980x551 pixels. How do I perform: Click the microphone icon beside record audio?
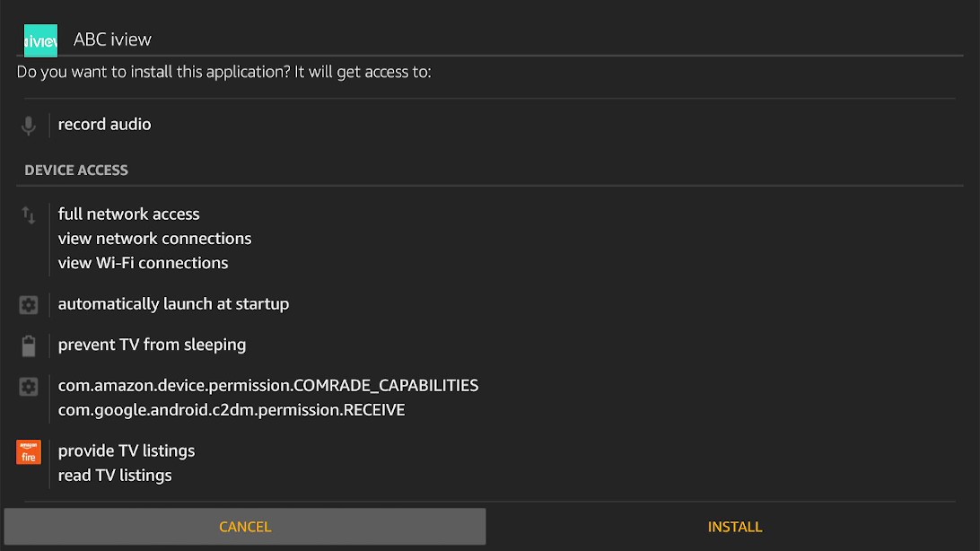(28, 125)
